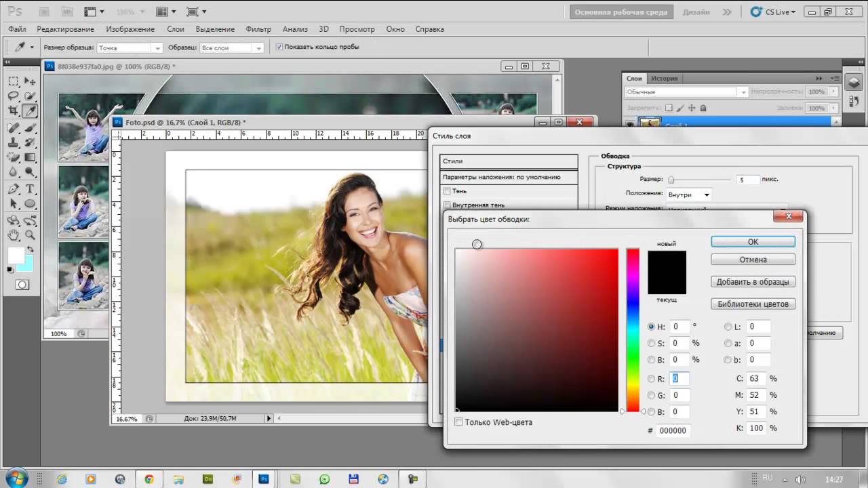The height and width of the screenshot is (488, 868).
Task: Switch to Дизайн workspace
Action: point(696,12)
